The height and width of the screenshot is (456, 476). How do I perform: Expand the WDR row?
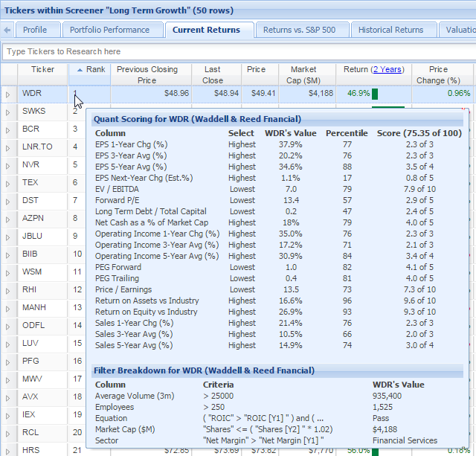(x=8, y=94)
